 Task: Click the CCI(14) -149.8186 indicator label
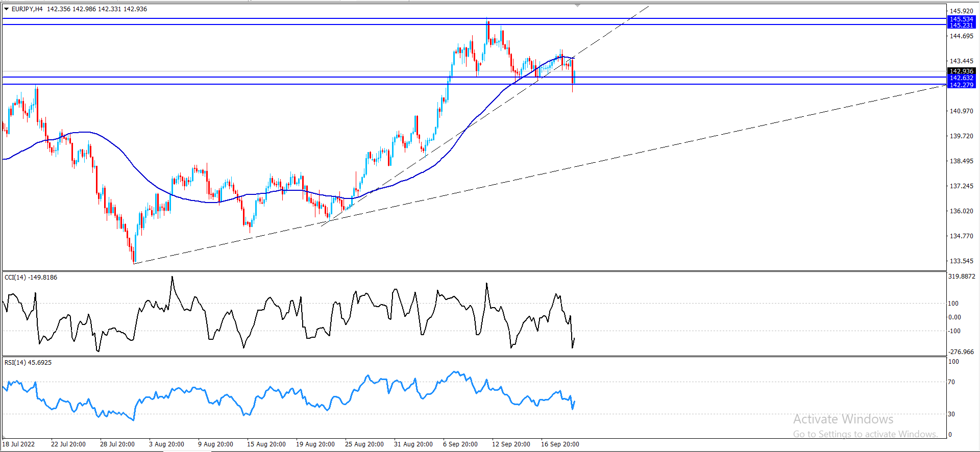(31, 278)
